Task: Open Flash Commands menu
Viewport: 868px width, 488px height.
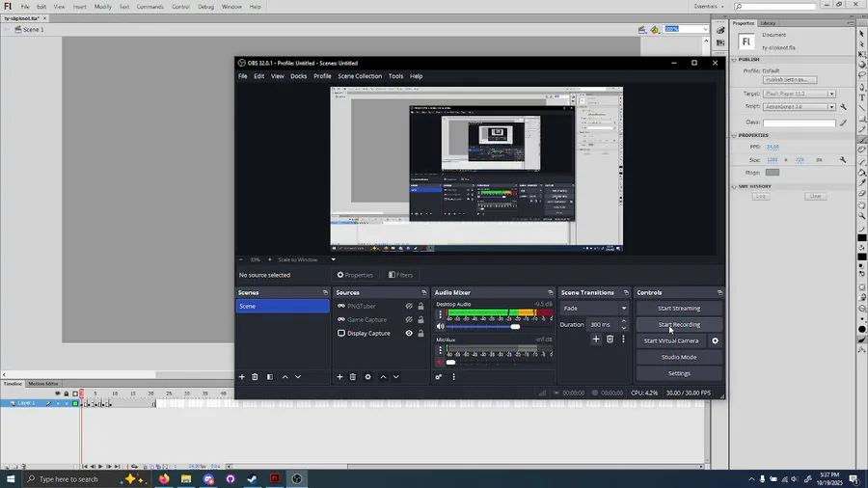Action: 150,7
